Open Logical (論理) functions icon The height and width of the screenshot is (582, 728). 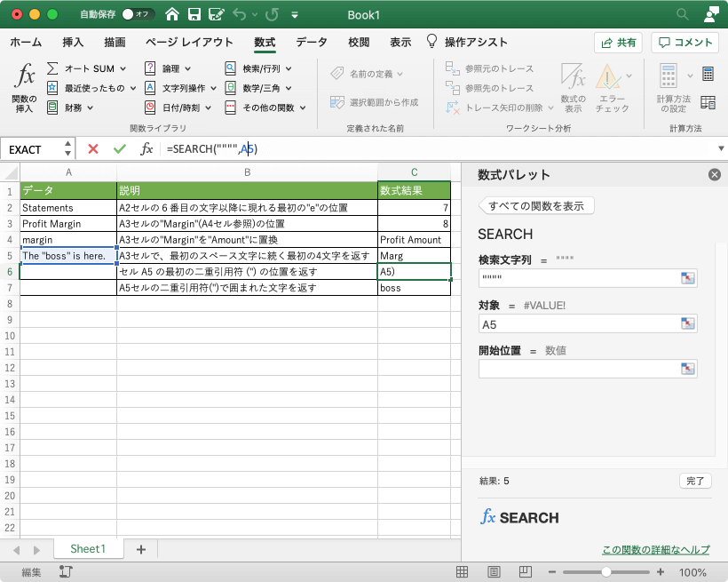[x=150, y=68]
